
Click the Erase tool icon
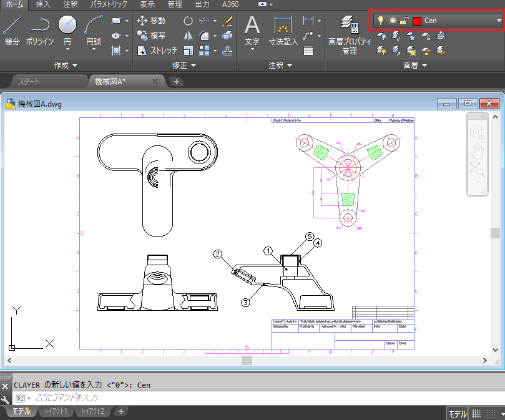(228, 21)
